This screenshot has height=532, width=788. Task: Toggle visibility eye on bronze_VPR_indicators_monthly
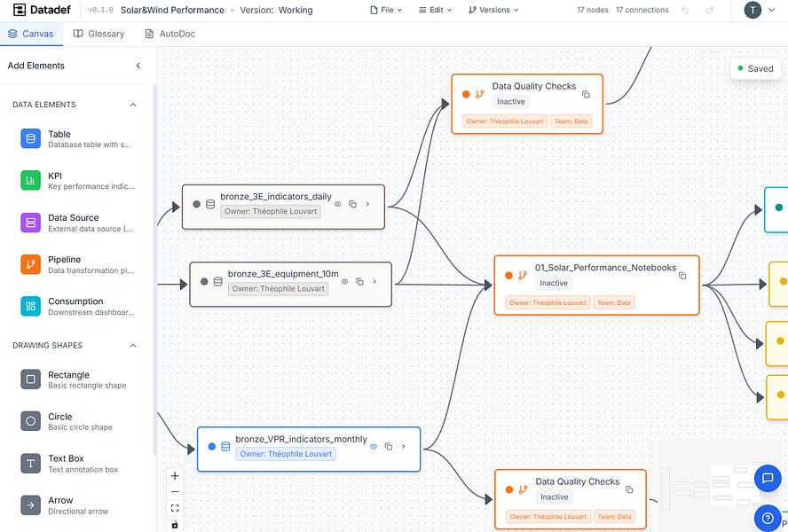(x=374, y=447)
